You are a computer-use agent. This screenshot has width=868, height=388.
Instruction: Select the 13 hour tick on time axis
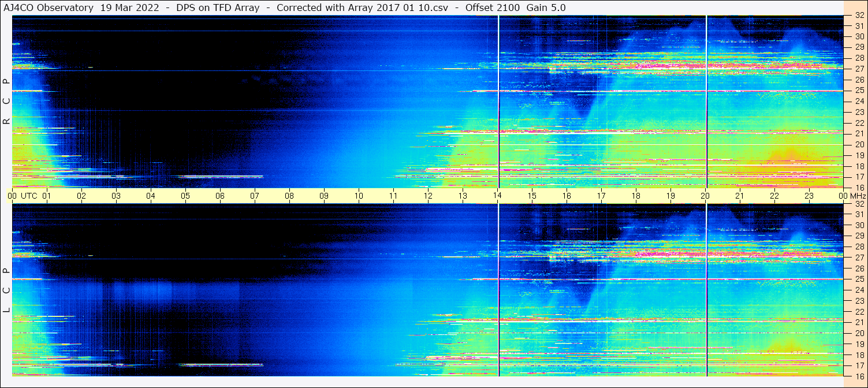[463, 196]
